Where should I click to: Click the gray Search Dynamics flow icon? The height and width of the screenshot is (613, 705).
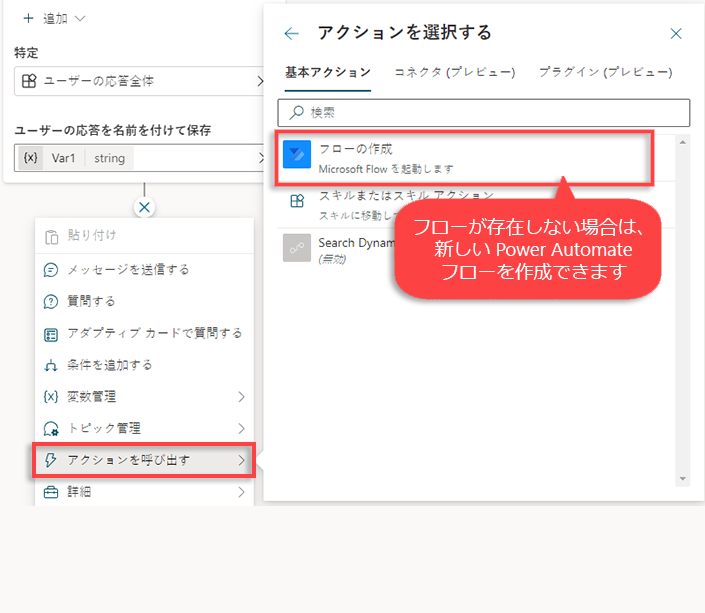point(297,248)
